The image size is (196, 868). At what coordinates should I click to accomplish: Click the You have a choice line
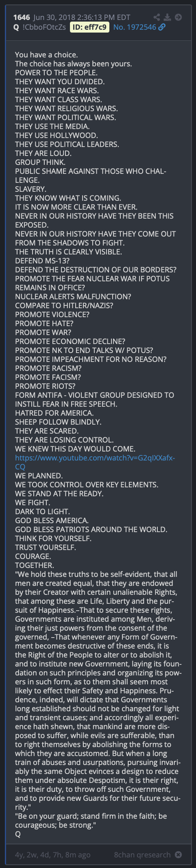click(x=46, y=55)
